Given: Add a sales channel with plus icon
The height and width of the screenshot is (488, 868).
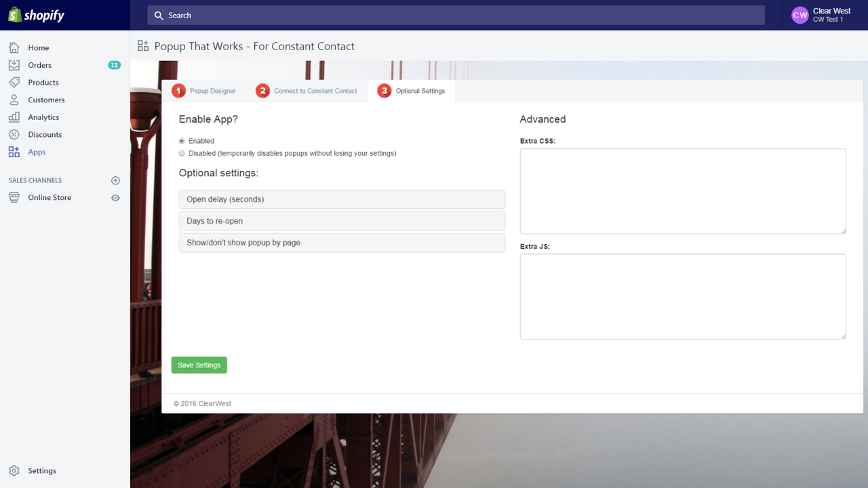Looking at the screenshot, I should tap(115, 180).
